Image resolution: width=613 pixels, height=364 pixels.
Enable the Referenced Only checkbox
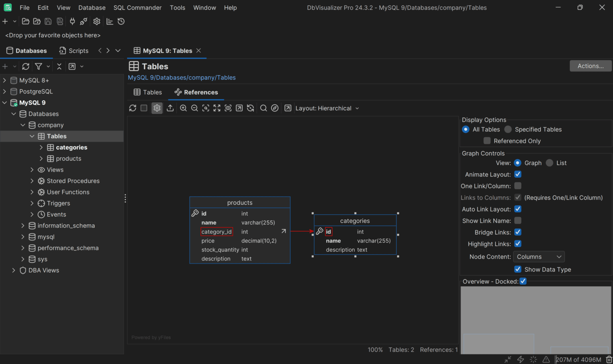[487, 141]
